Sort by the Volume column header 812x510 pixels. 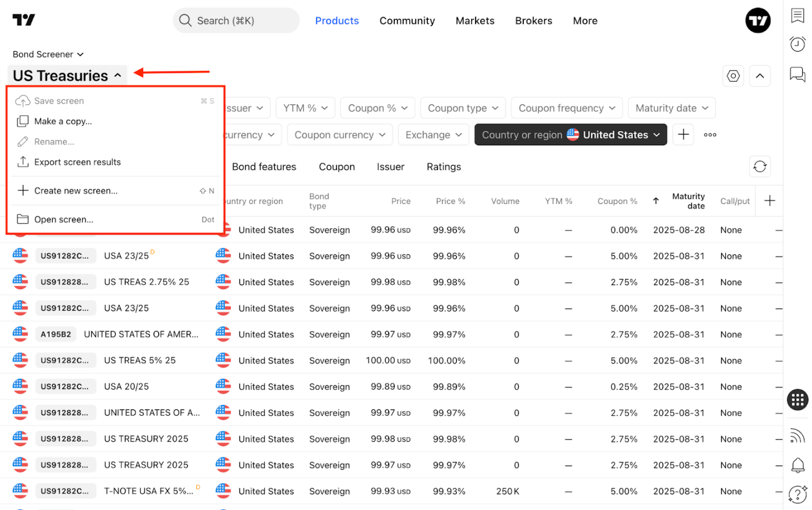(x=505, y=201)
